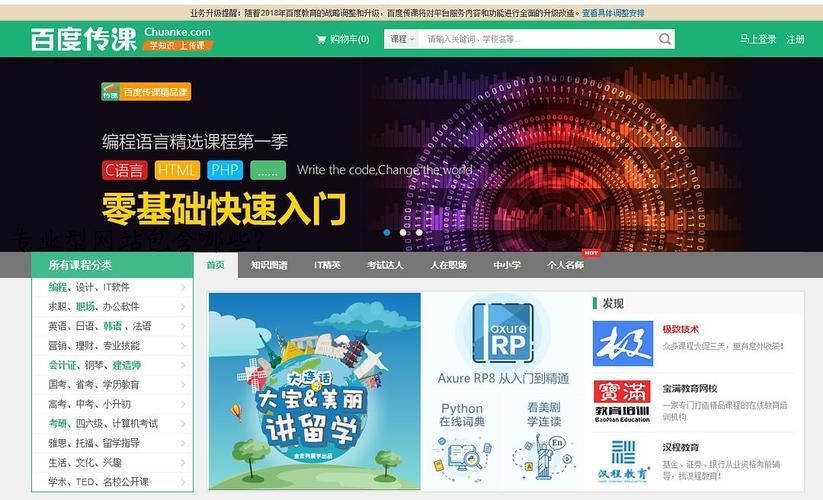Viewport: 823px width, 500px height.
Task: Expand 考研、四六级、计算机考试 category arrow
Action: [183, 423]
